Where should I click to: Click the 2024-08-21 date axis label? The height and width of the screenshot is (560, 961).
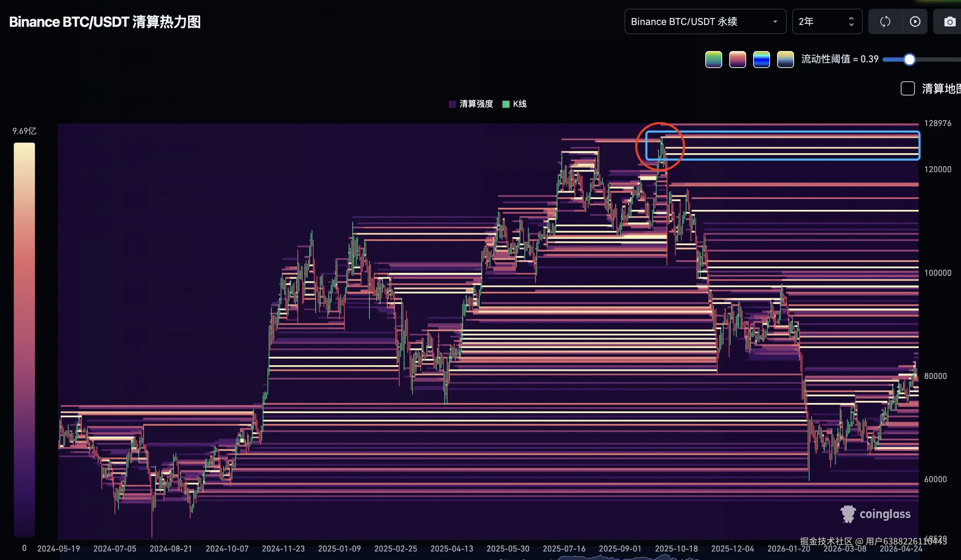pyautogui.click(x=171, y=549)
